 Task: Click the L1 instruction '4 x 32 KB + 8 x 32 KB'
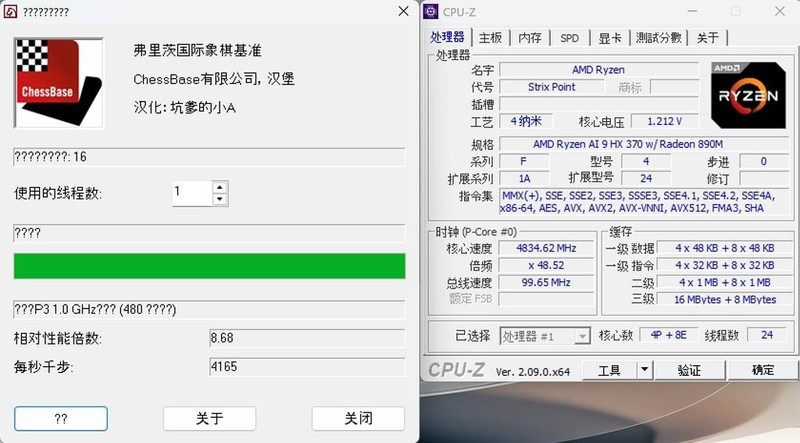[725, 265]
